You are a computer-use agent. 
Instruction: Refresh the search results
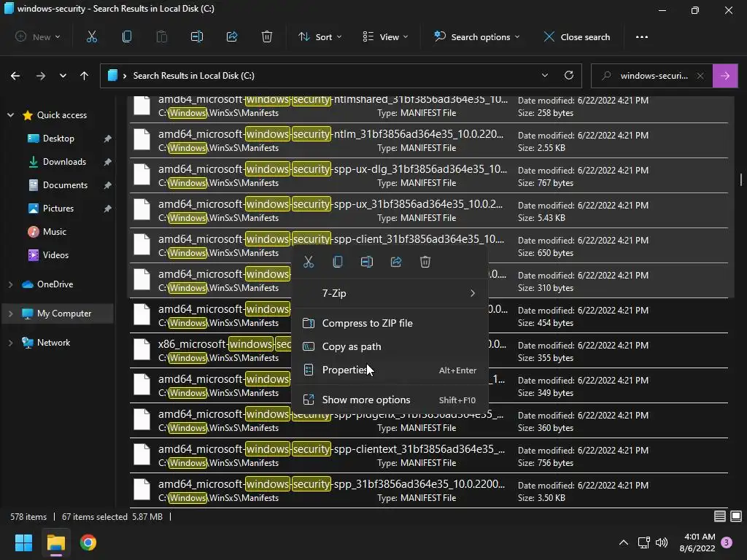click(569, 75)
